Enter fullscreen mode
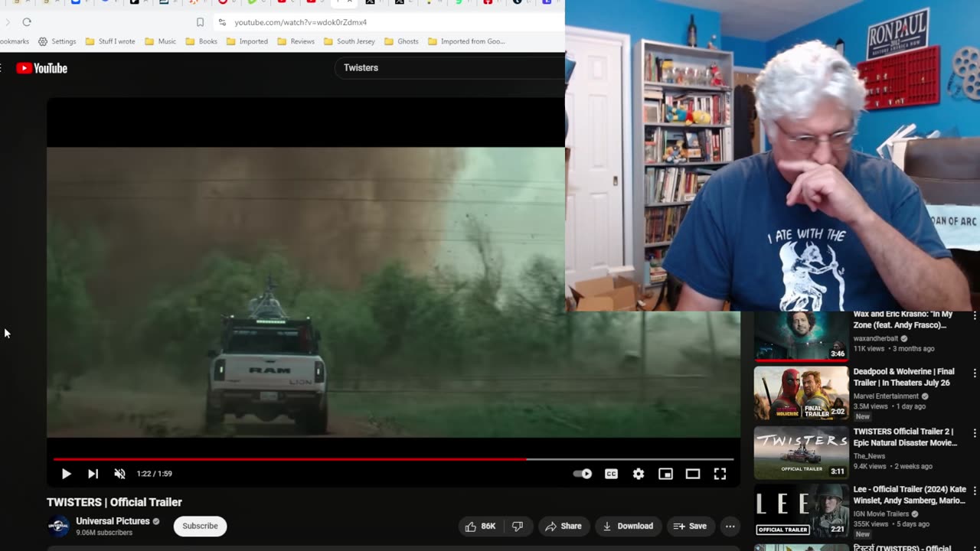Screen dimensions: 980x551 coord(720,474)
